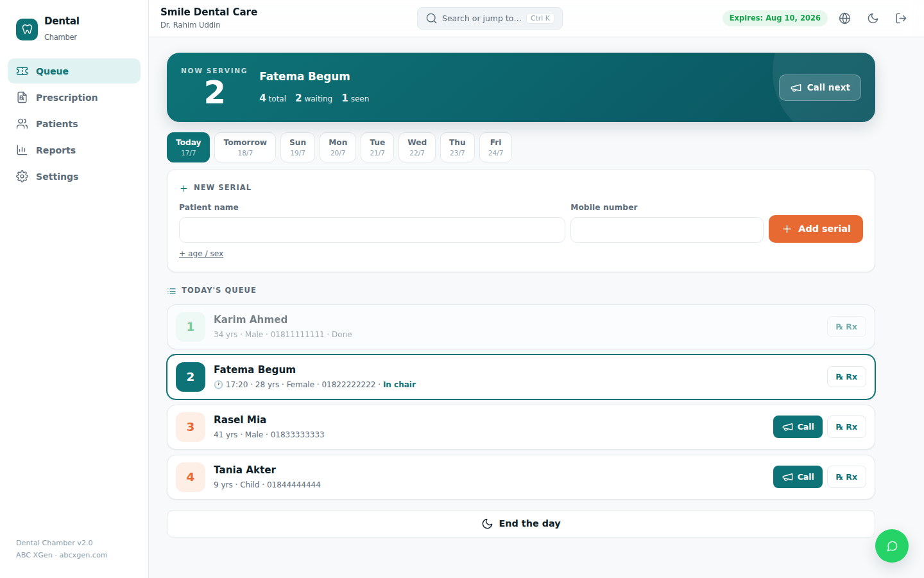Click the Tania Akter patient name

(244, 469)
